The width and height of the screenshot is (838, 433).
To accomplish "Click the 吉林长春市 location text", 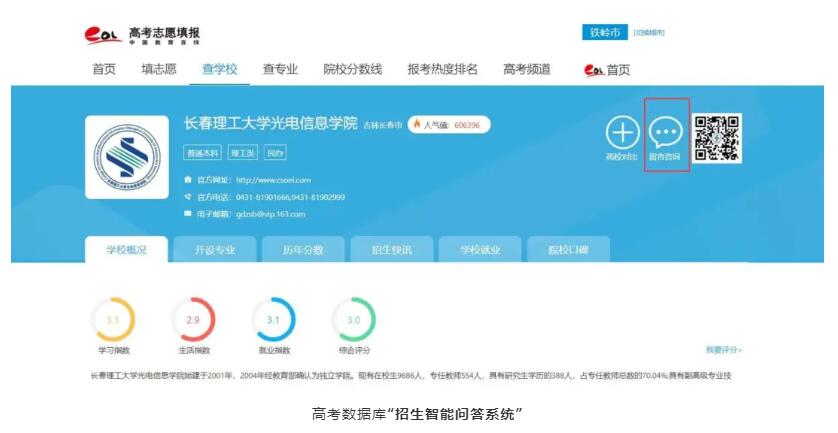I will [383, 125].
